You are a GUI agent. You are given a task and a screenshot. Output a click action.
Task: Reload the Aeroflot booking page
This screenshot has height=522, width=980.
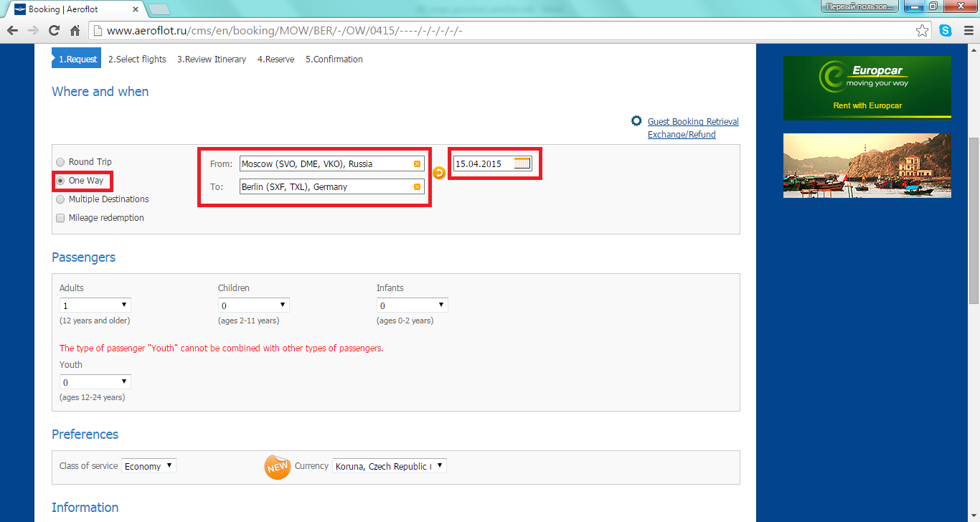coord(54,31)
